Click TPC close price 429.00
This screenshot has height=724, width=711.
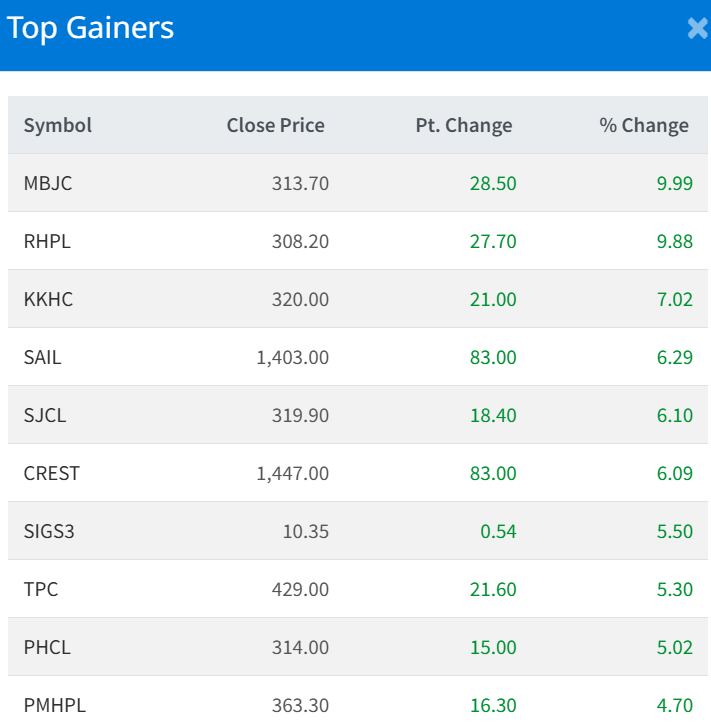coord(300,589)
